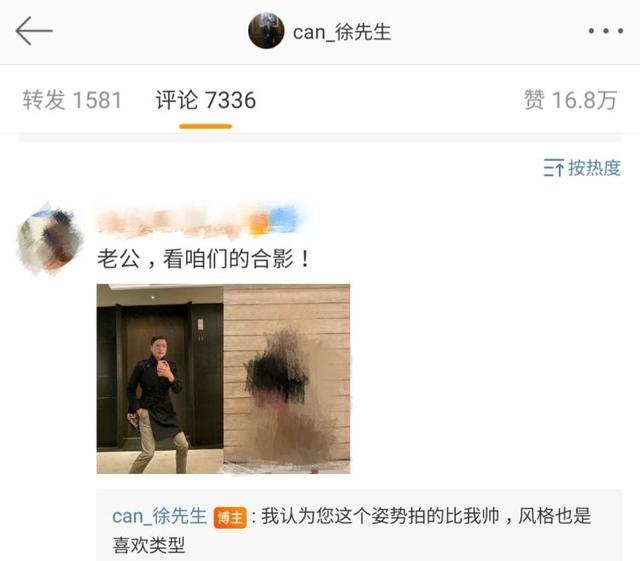The width and height of the screenshot is (640, 561).
Task: Tap the likes count 16.8万
Action: 584,100
